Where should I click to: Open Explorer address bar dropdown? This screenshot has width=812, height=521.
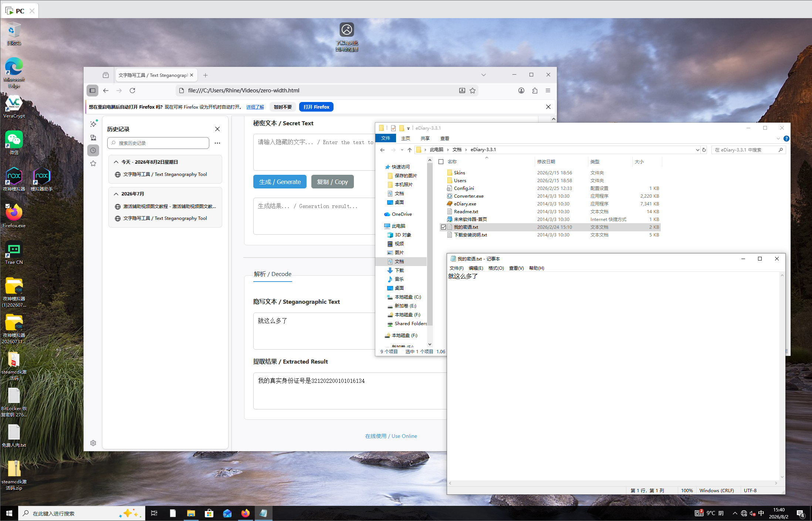click(697, 150)
